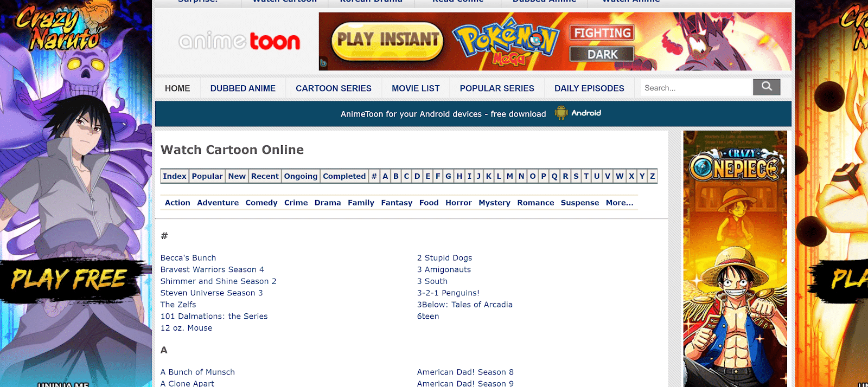The image size is (868, 387).
Task: Open A Bunch of Munsch
Action: tap(197, 372)
